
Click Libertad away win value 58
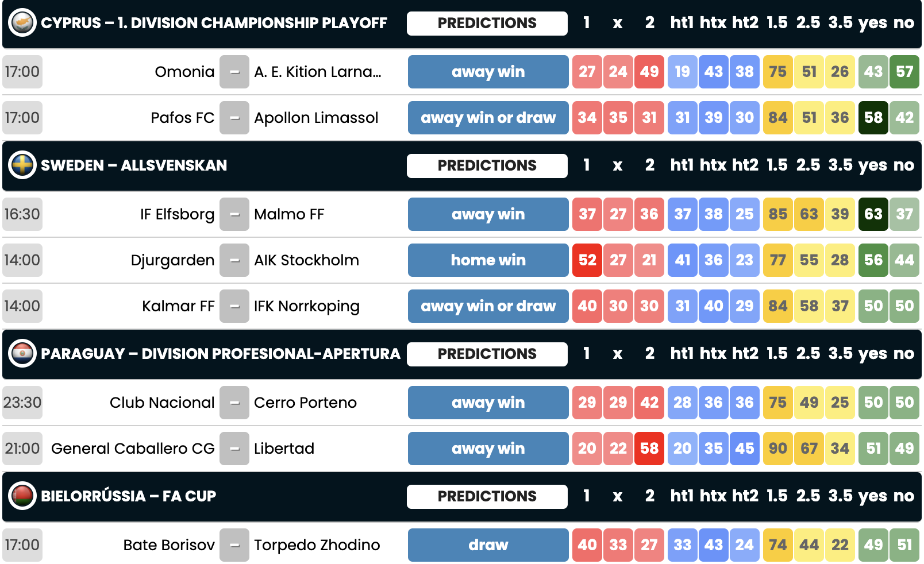point(649,449)
